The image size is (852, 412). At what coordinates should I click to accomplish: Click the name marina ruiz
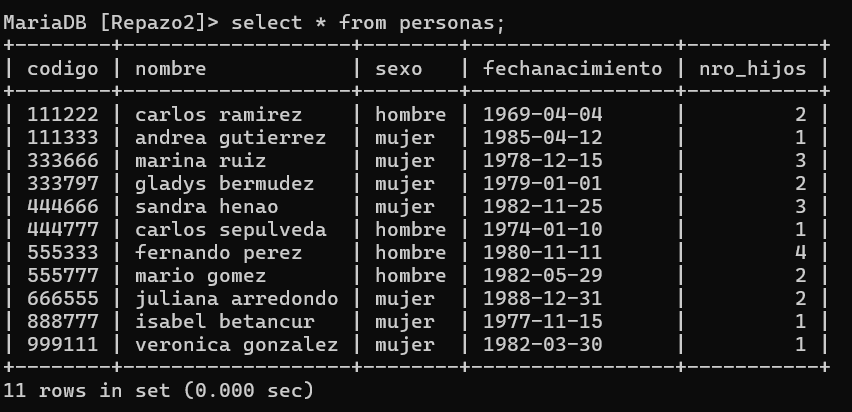(201, 161)
